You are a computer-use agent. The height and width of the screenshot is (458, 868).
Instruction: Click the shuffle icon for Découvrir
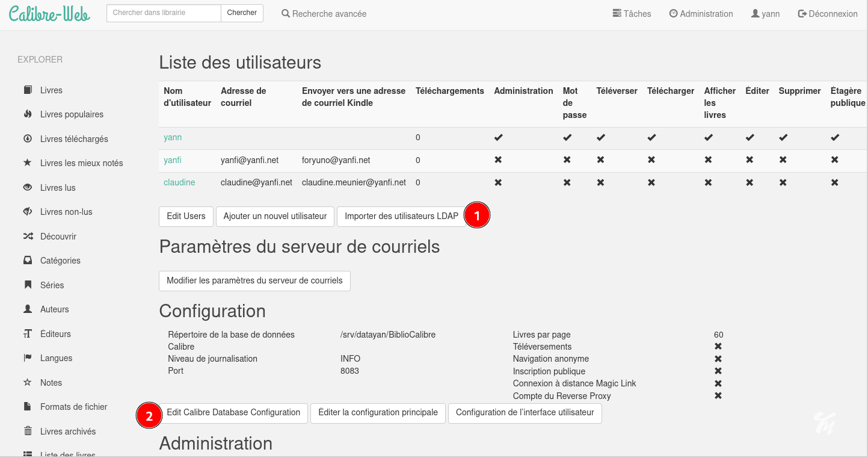pyautogui.click(x=28, y=237)
